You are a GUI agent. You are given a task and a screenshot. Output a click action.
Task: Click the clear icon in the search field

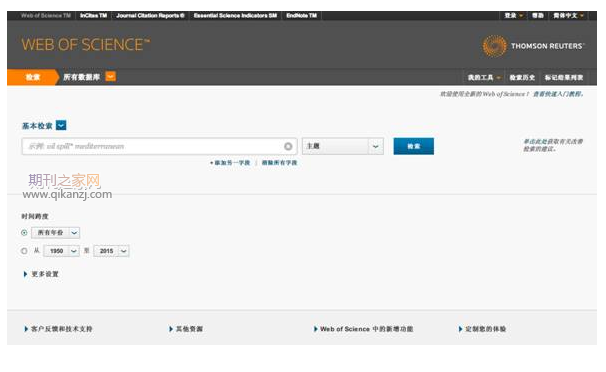point(288,146)
